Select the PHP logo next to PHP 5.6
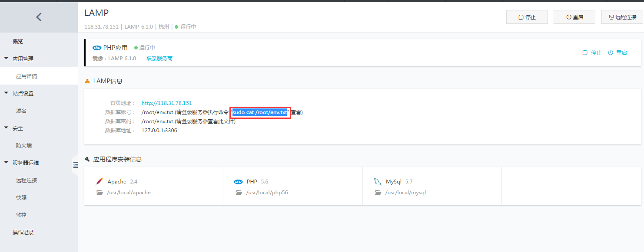644x252 pixels. coord(238,182)
